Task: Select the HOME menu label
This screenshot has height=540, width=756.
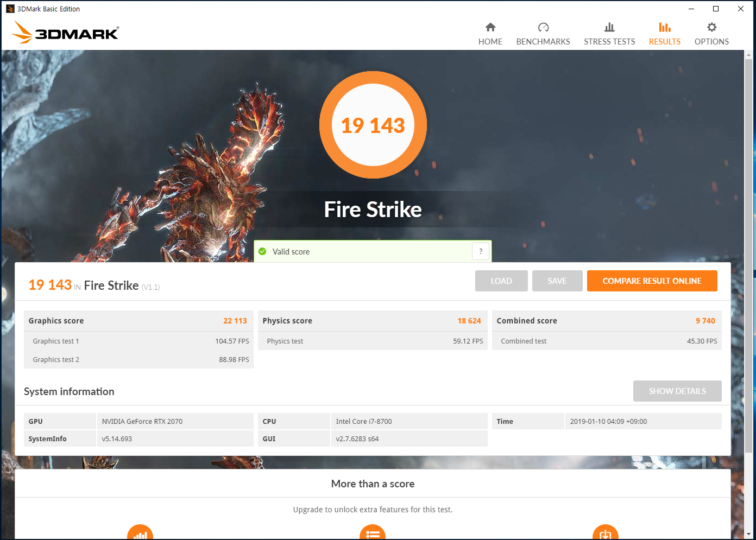Action: [490, 42]
